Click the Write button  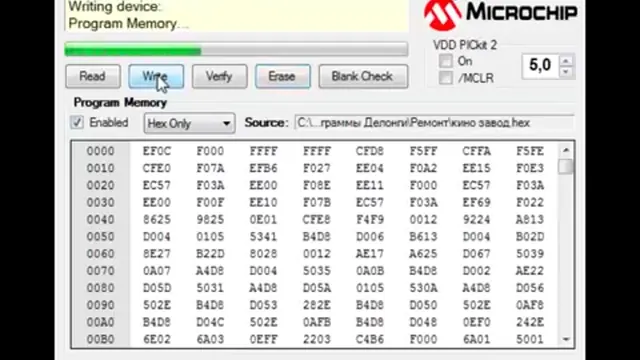[156, 76]
